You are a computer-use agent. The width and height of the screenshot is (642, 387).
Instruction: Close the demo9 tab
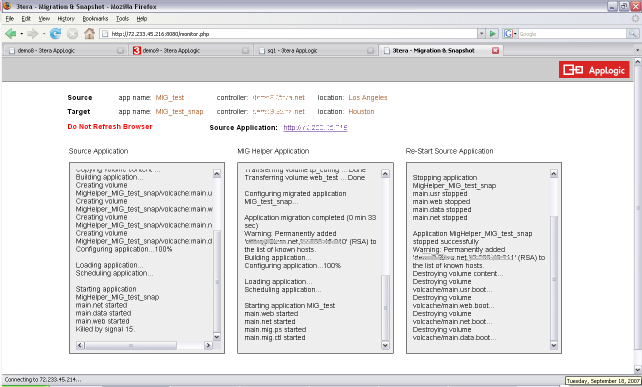[245, 50]
